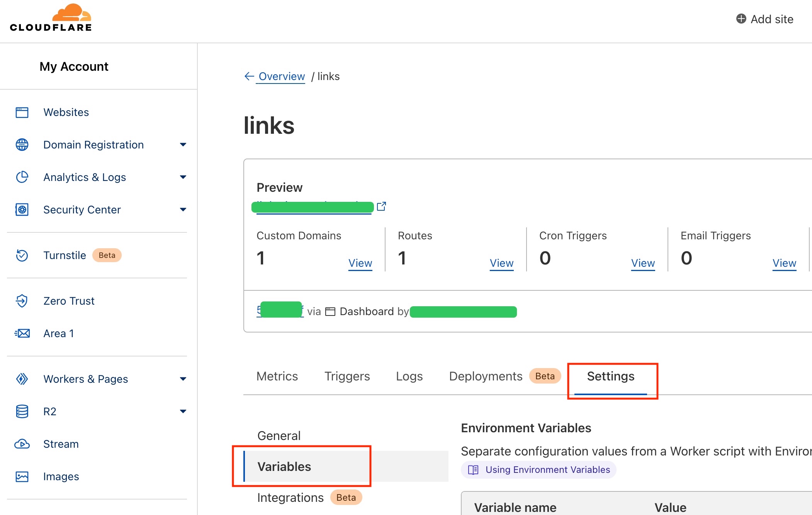Click the Stream cloud icon
812x515 pixels.
tap(22, 444)
